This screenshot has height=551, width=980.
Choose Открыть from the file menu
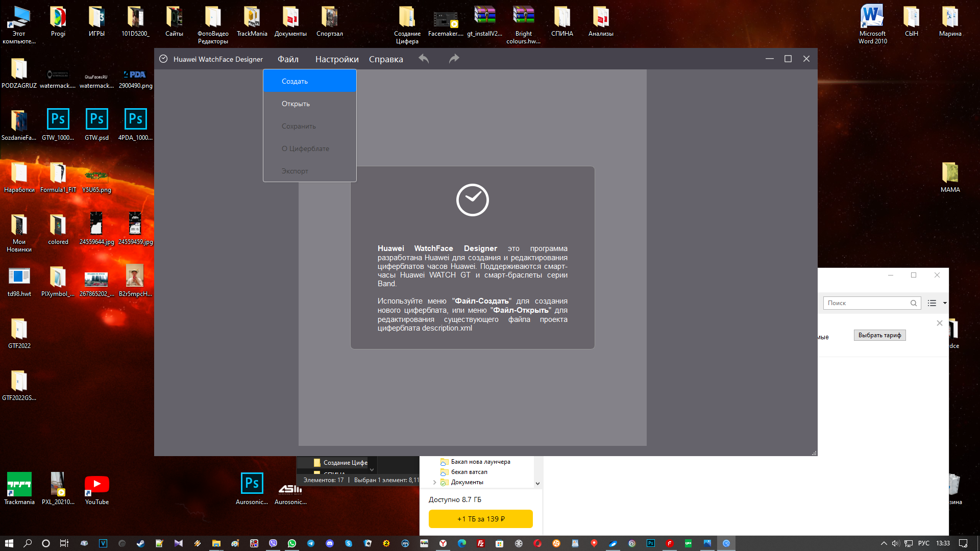pyautogui.click(x=310, y=104)
